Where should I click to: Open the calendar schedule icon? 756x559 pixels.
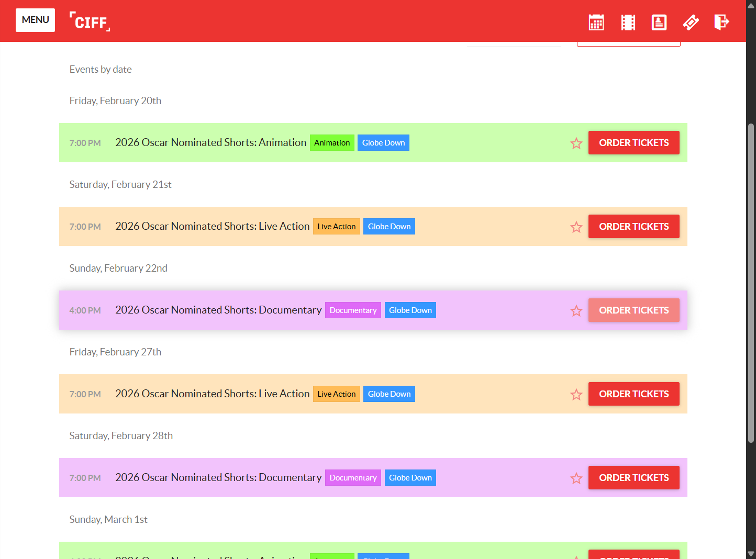596,22
